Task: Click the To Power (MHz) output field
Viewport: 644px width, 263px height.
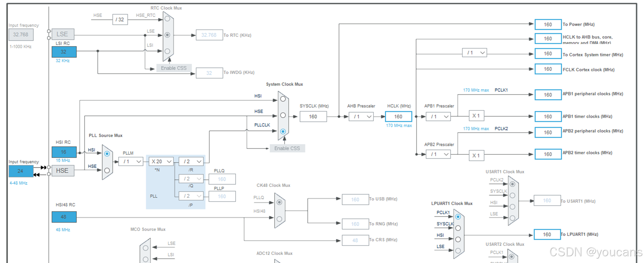Action: coord(548,24)
